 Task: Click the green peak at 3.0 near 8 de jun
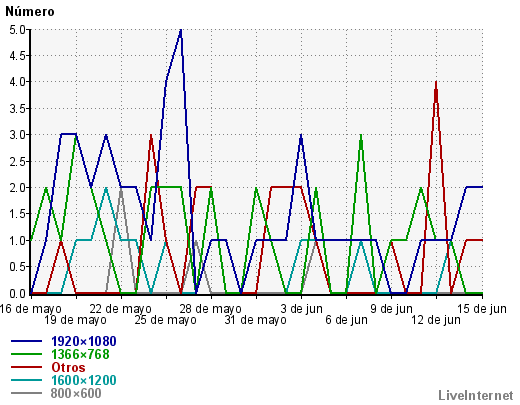tap(361, 136)
